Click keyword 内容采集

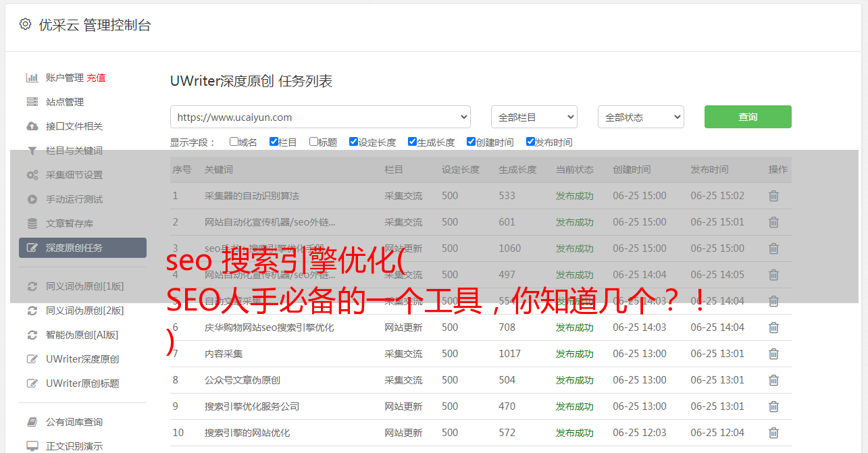coord(224,354)
